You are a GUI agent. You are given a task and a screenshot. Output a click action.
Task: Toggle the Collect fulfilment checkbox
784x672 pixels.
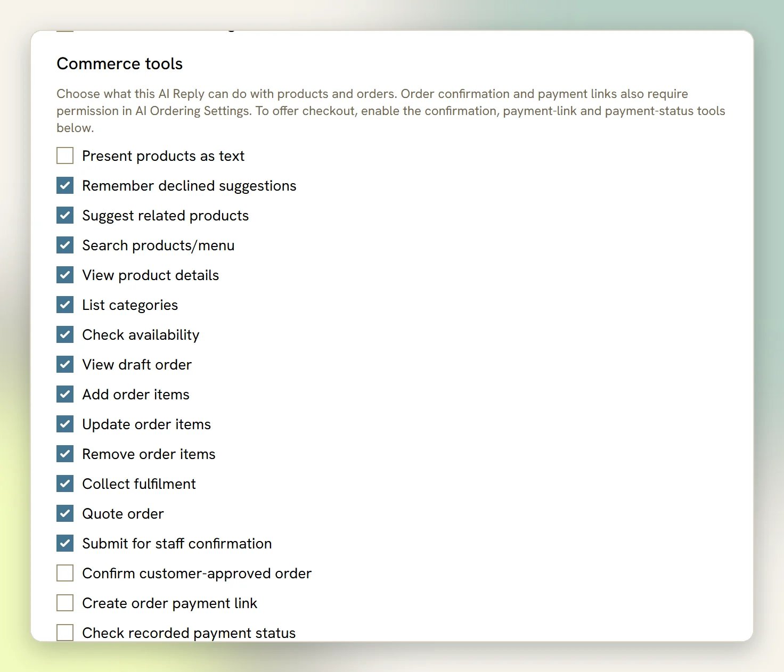[x=65, y=484]
